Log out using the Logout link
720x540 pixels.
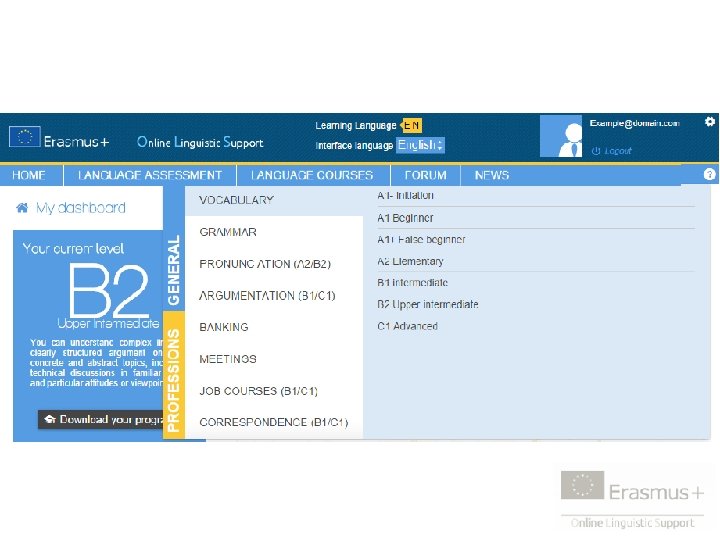pos(612,151)
